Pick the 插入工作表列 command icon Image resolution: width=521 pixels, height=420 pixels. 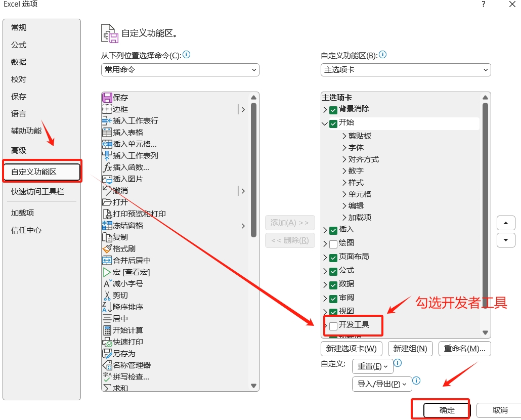click(107, 155)
